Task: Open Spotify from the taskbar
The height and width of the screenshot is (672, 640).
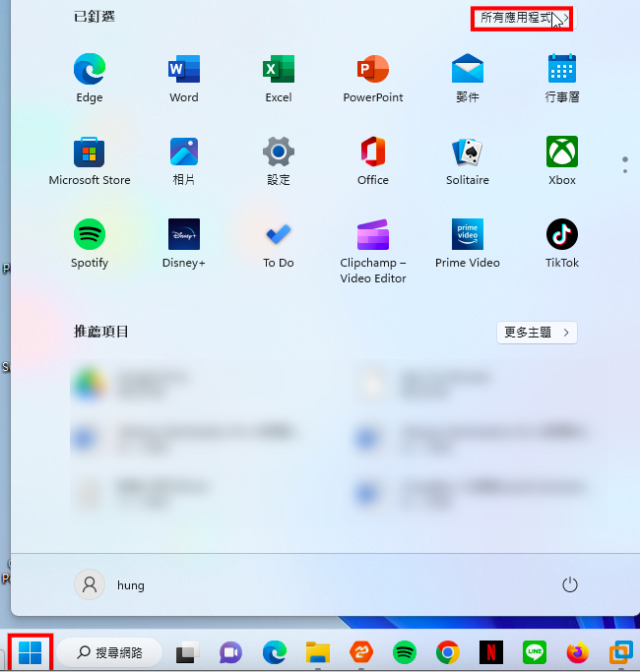Action: tap(405, 652)
